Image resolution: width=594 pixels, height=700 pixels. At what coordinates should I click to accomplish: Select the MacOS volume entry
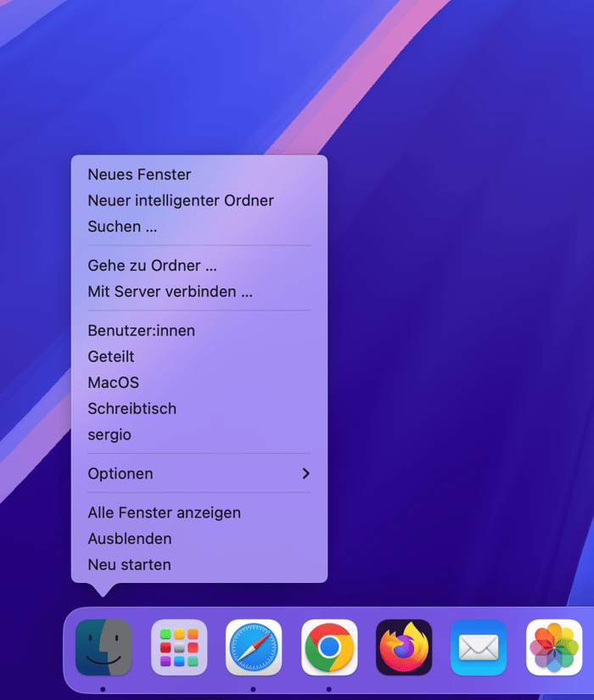tap(113, 383)
